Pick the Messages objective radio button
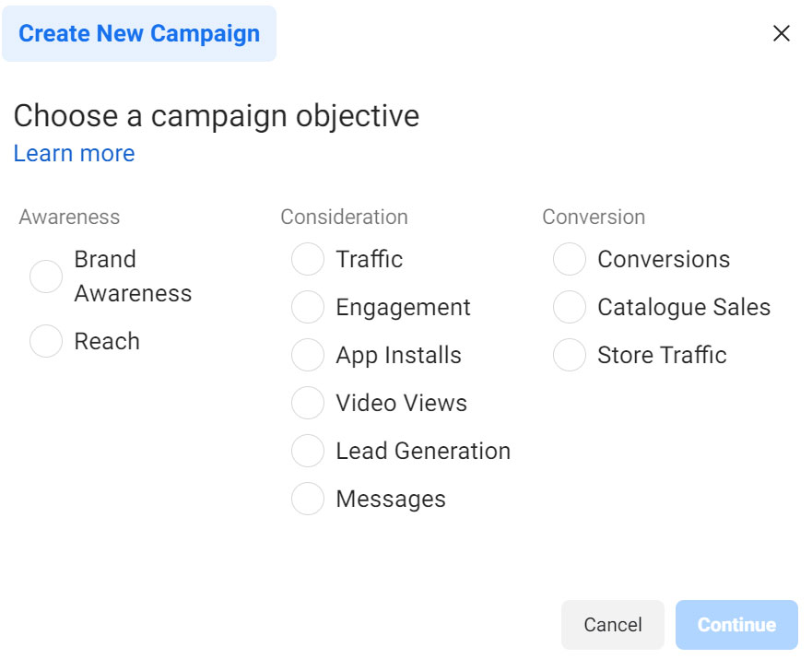Screen dimensions: 812x659 click(308, 500)
